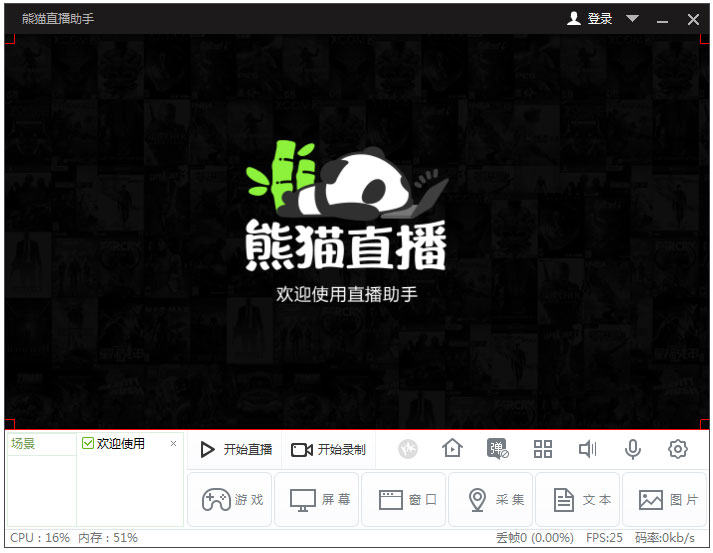Add a 窗口 window source
This screenshot has width=713, height=553.
[x=404, y=500]
